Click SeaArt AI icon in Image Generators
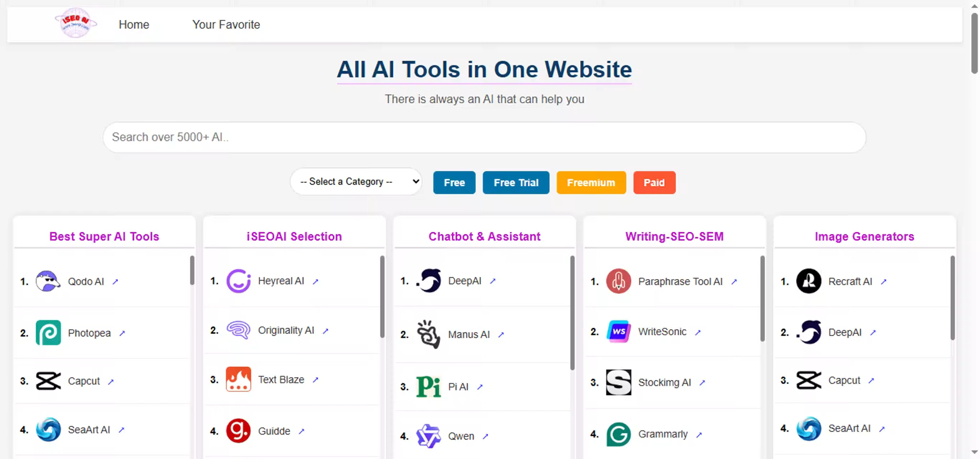 (x=809, y=428)
